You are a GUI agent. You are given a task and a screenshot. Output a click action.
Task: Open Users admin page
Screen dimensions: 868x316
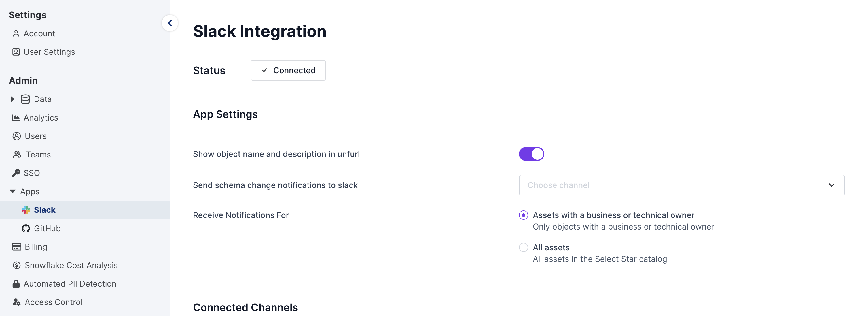click(x=35, y=136)
